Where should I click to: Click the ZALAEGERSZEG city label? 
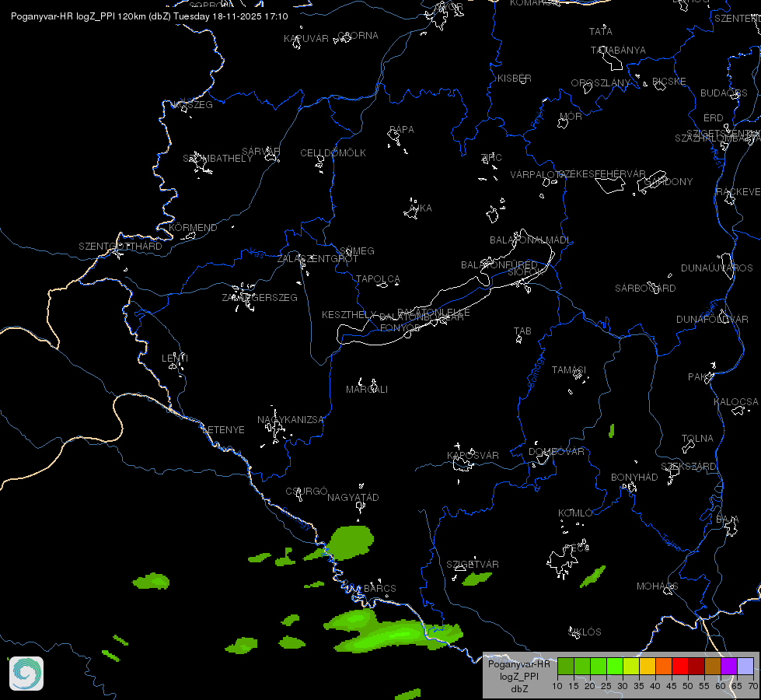[x=260, y=297]
